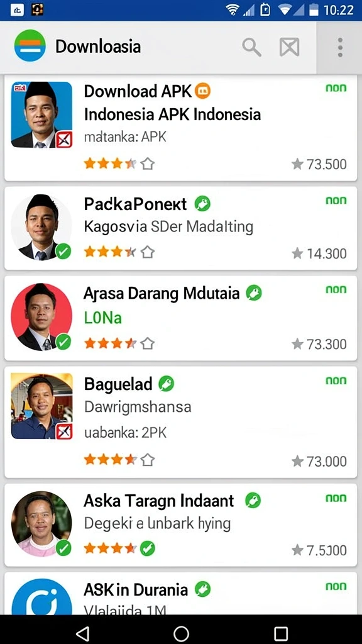The height and width of the screenshot is (644, 362).
Task: Tap orange badge beside Download APK title
Action: (203, 91)
